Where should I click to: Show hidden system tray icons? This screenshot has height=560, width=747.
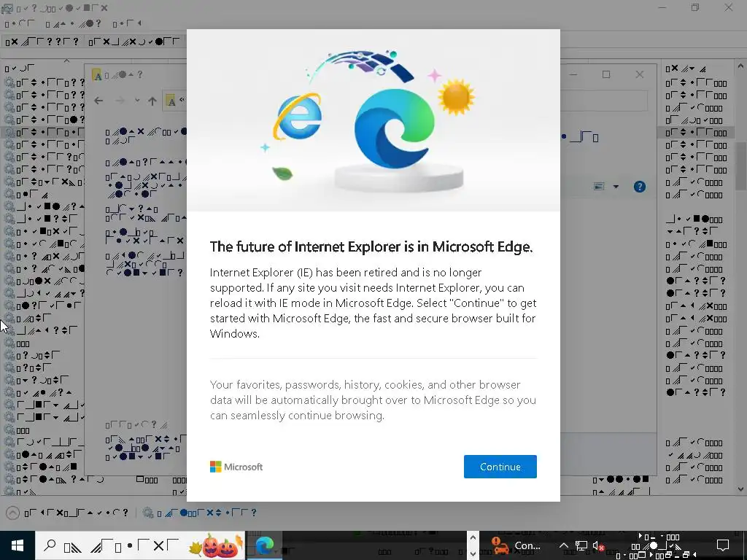[x=564, y=545]
